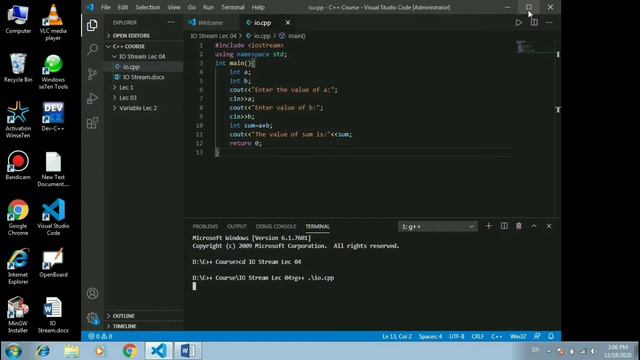The height and width of the screenshot is (360, 640).
Task: Create a new terminal with plus icon
Action: pos(488,226)
